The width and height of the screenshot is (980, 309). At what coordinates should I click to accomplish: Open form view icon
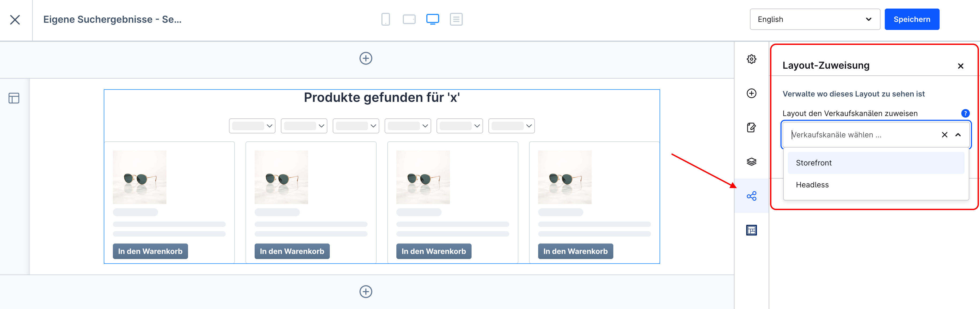(x=456, y=19)
